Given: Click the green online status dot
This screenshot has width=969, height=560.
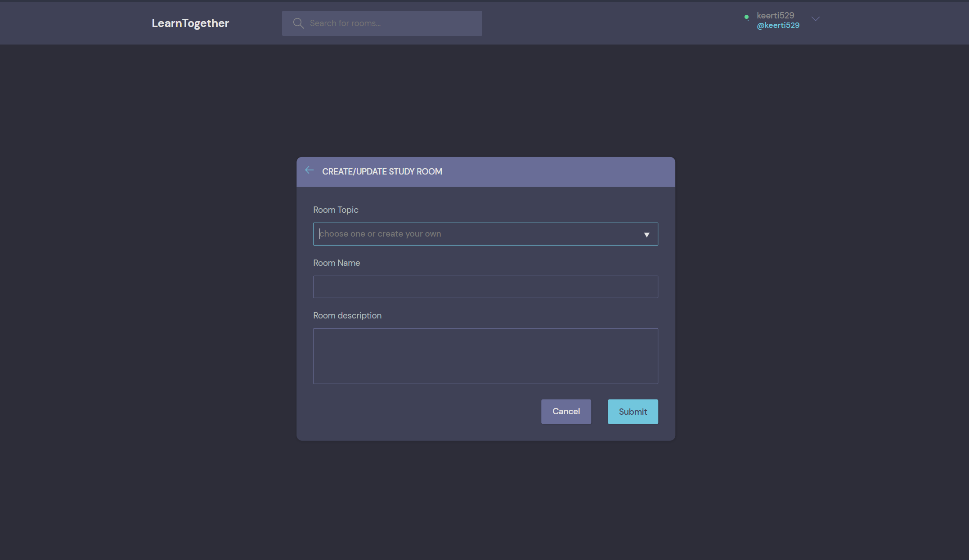Looking at the screenshot, I should click(x=746, y=17).
